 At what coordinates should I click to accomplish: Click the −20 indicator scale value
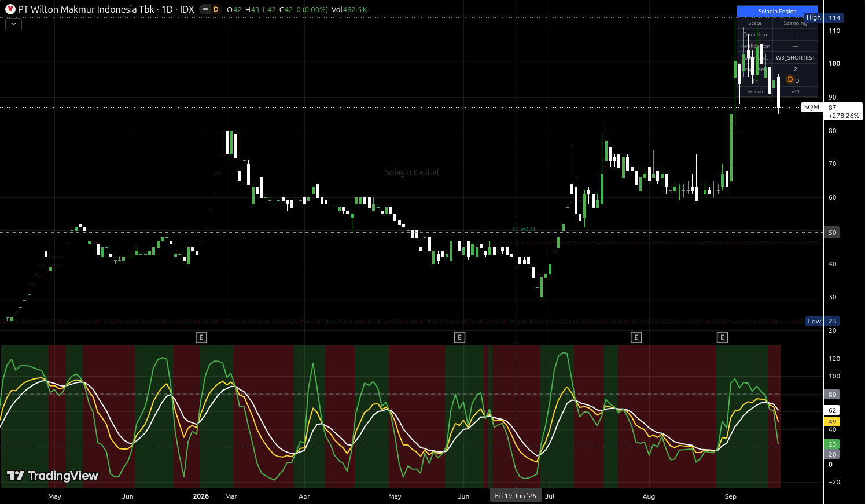click(x=834, y=482)
